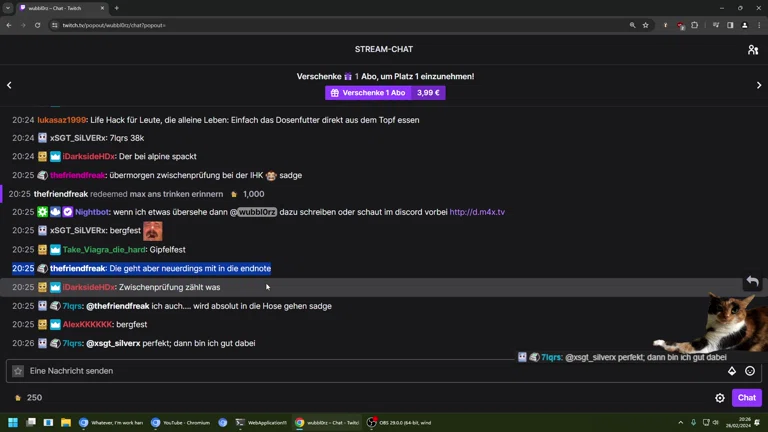Expand the browser tab search dropdown
768x432 pixels.
(x=8, y=8)
